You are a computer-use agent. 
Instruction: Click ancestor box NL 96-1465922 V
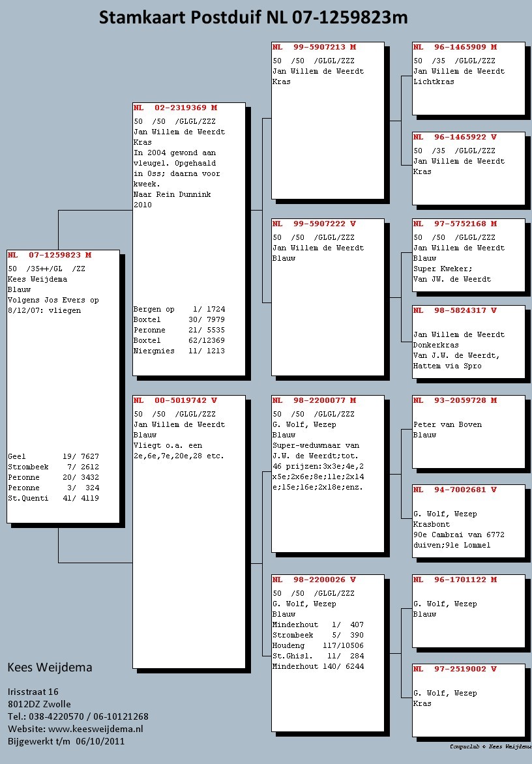(x=468, y=168)
